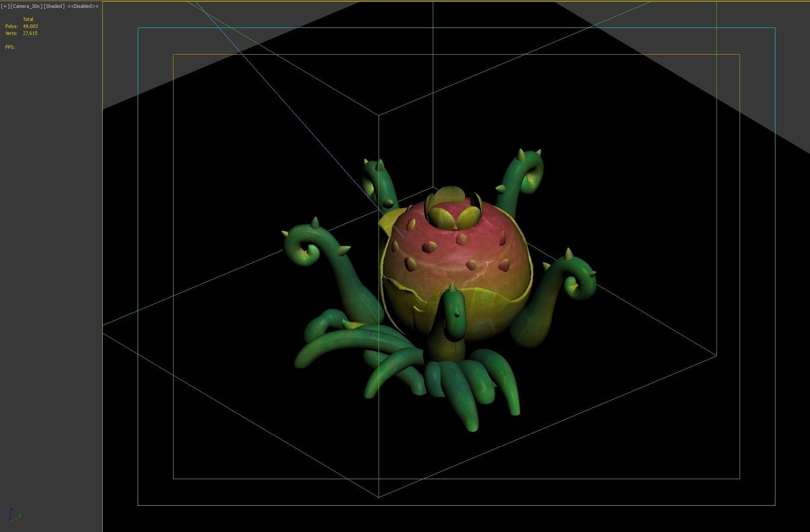The width and height of the screenshot is (810, 532).
Task: Click the 'Total' statistics heading
Action: coord(28,19)
